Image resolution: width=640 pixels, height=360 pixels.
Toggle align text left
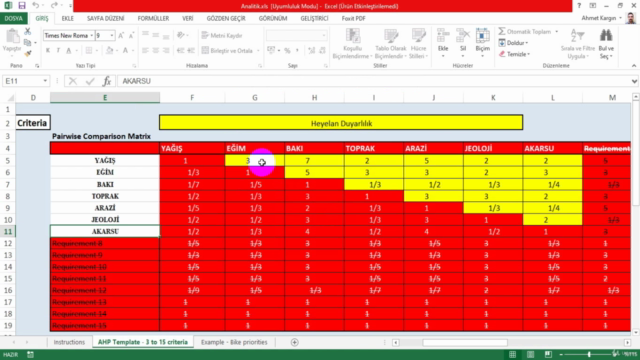[x=145, y=51]
